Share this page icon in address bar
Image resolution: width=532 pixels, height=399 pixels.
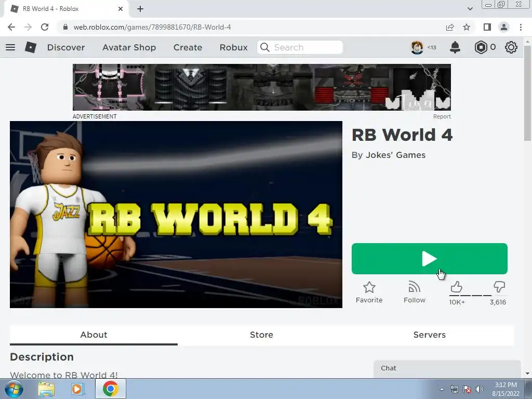(x=450, y=27)
